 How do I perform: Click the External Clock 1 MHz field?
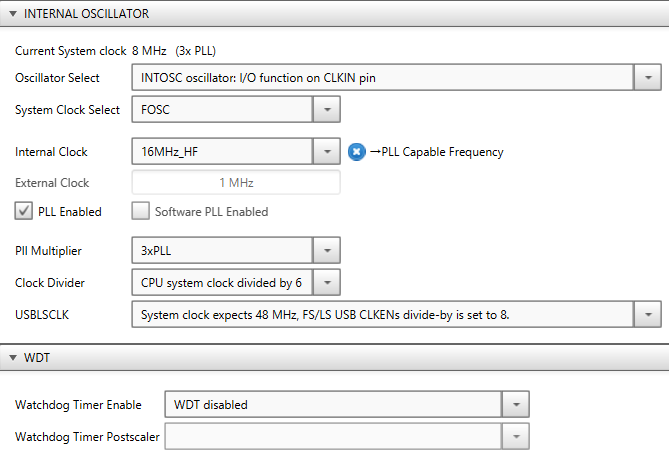click(236, 183)
